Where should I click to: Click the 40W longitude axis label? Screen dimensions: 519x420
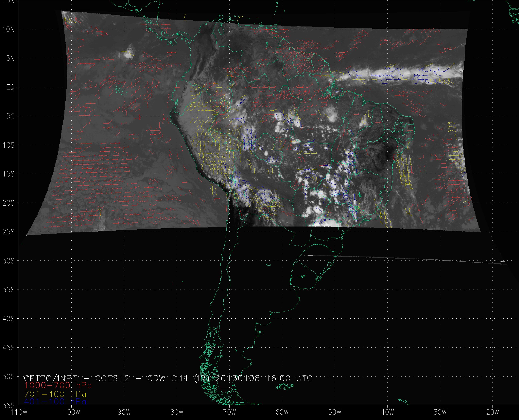(x=387, y=412)
